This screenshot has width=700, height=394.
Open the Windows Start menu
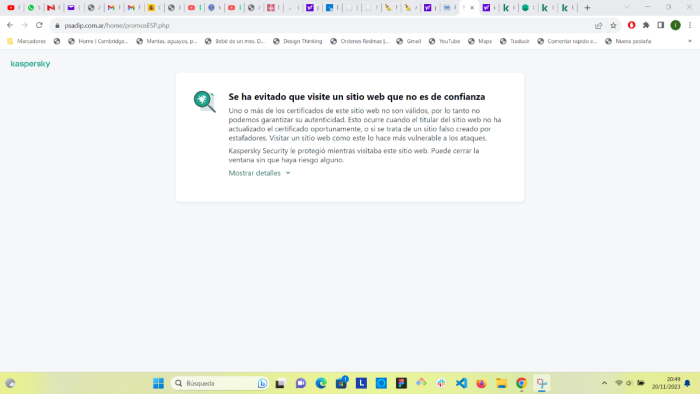[158, 383]
